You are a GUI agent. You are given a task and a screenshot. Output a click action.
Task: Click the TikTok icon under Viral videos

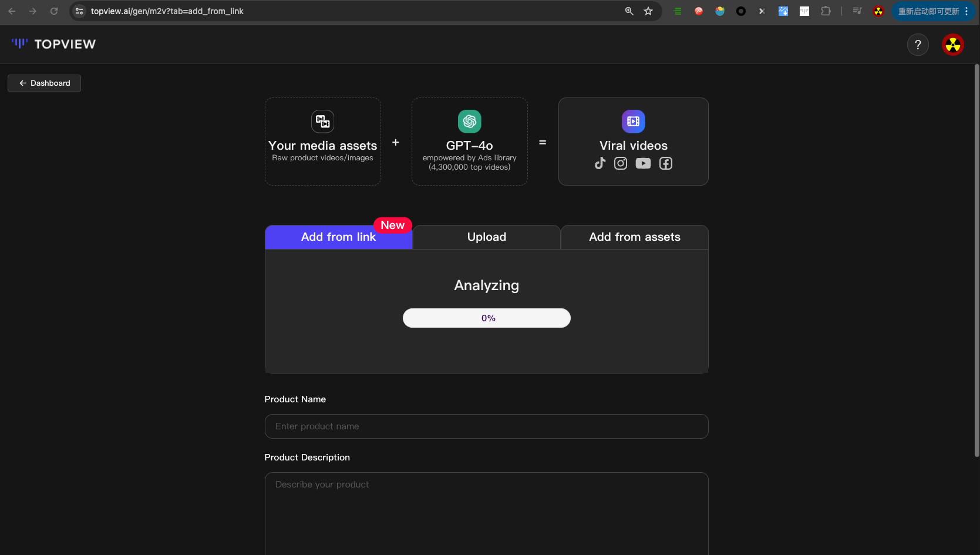point(600,163)
